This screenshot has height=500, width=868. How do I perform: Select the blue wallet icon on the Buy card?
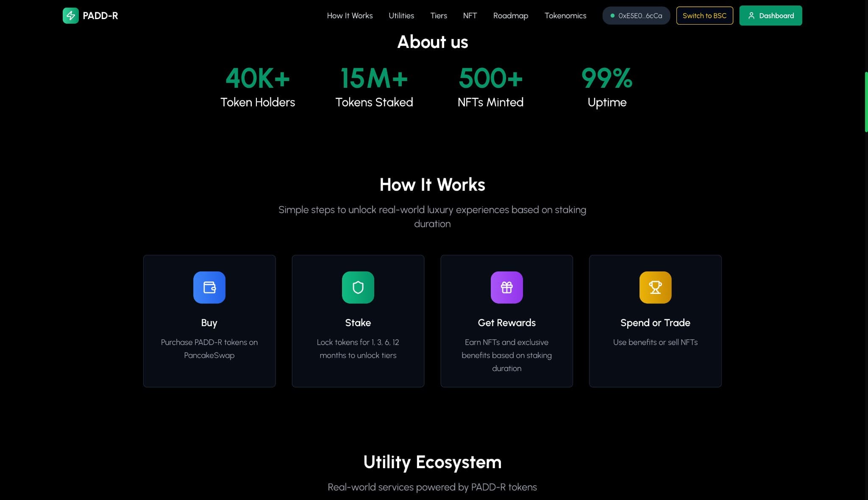coord(209,287)
